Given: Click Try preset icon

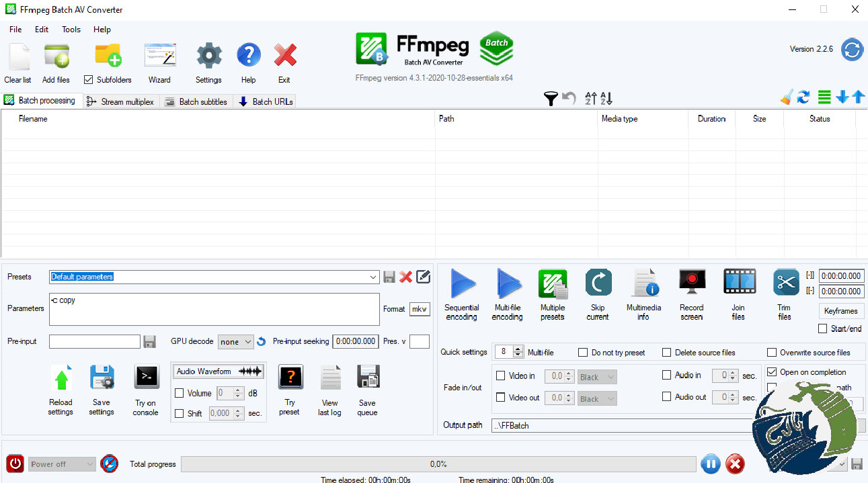Looking at the screenshot, I should tap(290, 377).
